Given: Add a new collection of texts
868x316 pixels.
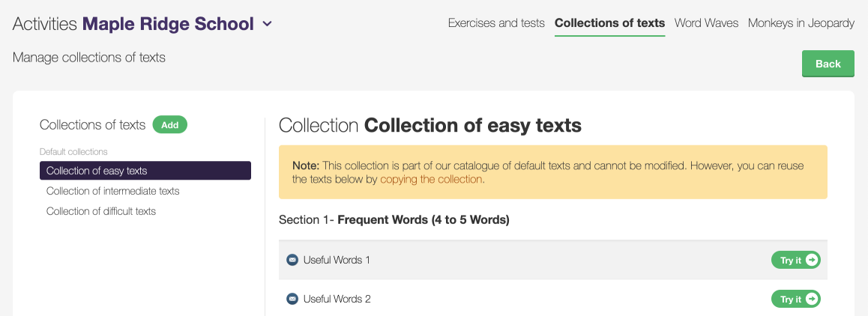Looking at the screenshot, I should pyautogui.click(x=169, y=125).
